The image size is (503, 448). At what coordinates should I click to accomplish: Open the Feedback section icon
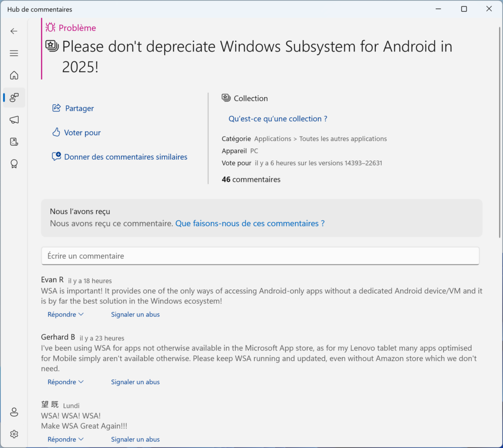pyautogui.click(x=14, y=97)
